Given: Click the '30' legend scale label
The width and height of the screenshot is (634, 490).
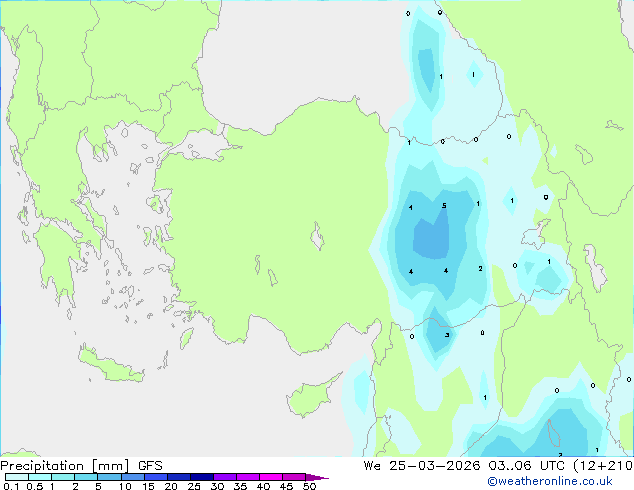Looking at the screenshot, I should pos(217,486).
